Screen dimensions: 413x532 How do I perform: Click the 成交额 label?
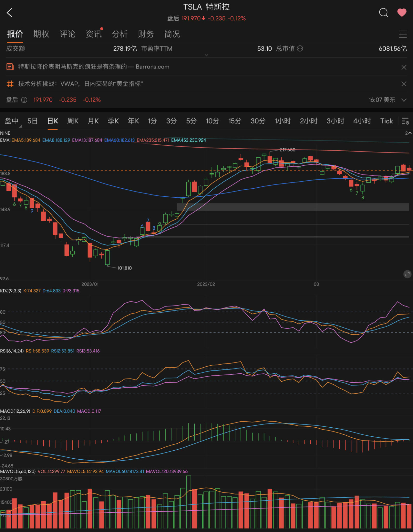15,48
